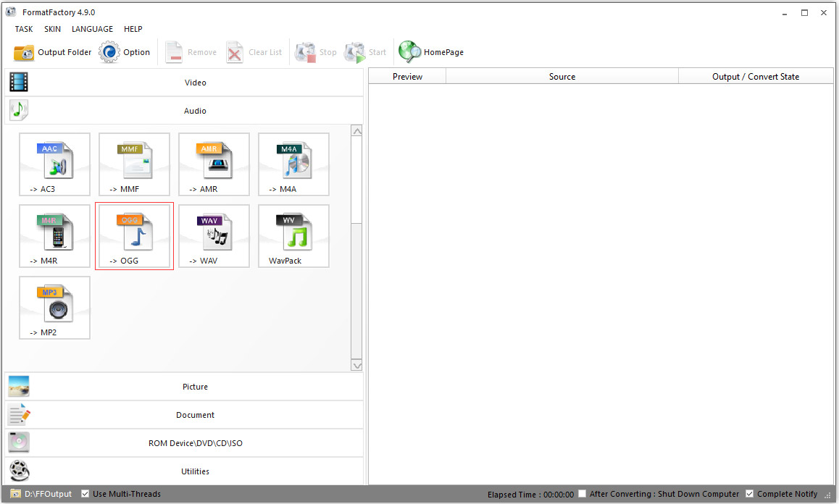Image resolution: width=839 pixels, height=504 pixels.
Task: Expand the ROM Device\DVD\CD\ISO category
Action: tap(184, 443)
